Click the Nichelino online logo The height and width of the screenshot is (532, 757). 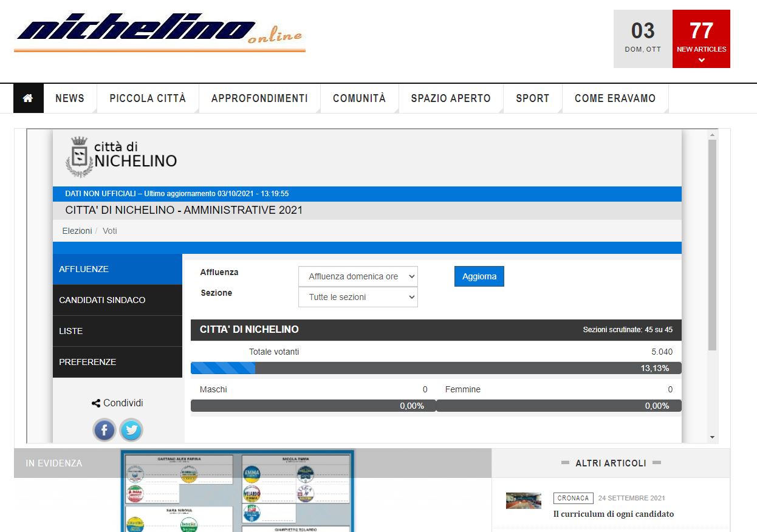159,32
